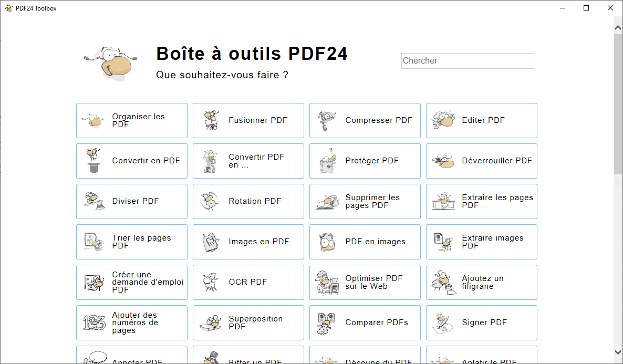Click the PDF24 Toolbox title bar icon
The image size is (623, 364).
(x=9, y=8)
